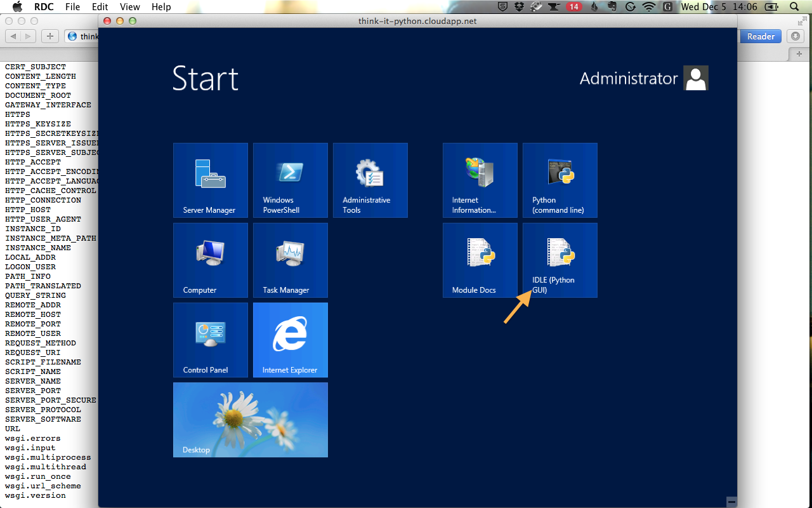Launch Windows PowerShell tile

coord(291,180)
